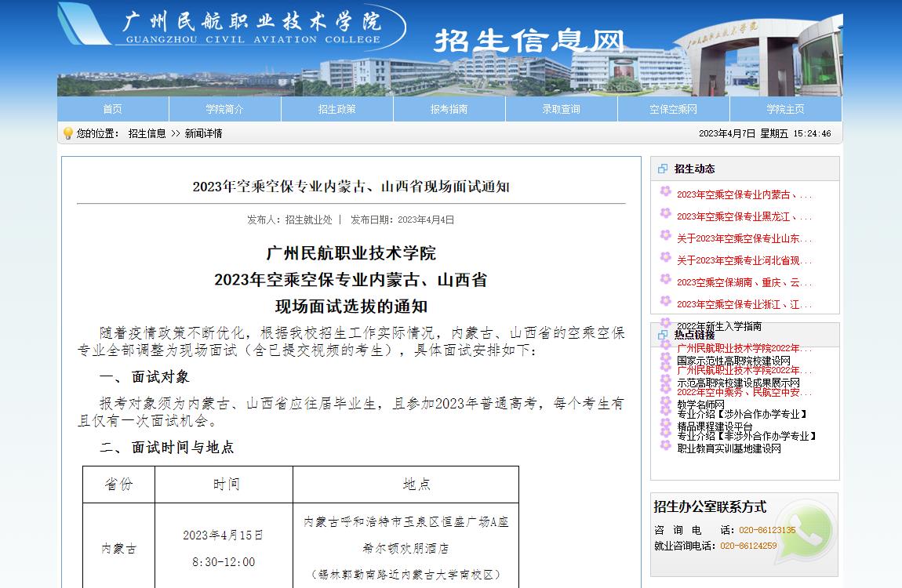Open the 精品课程建设平台 link
Image resolution: width=902 pixels, height=588 pixels.
point(715,426)
